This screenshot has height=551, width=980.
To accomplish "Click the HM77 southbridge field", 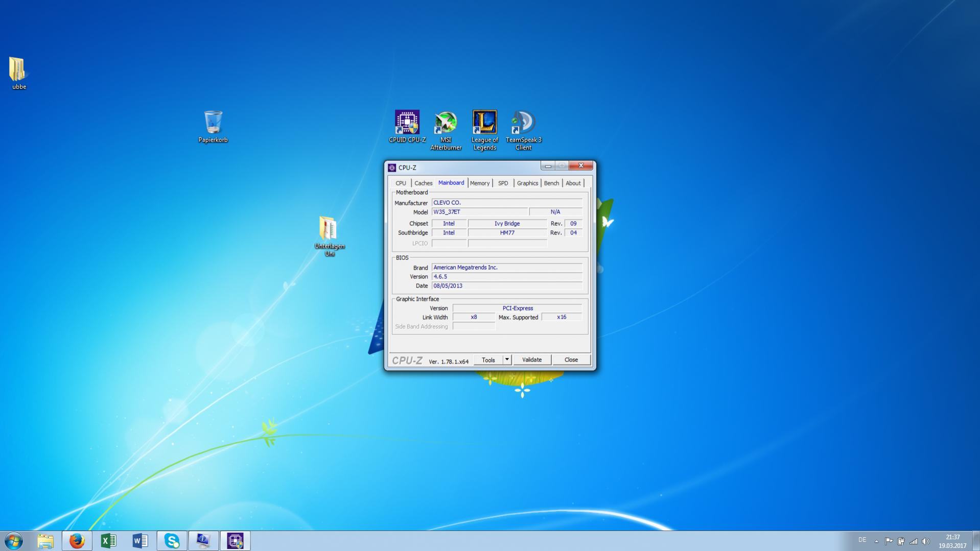I will [507, 233].
